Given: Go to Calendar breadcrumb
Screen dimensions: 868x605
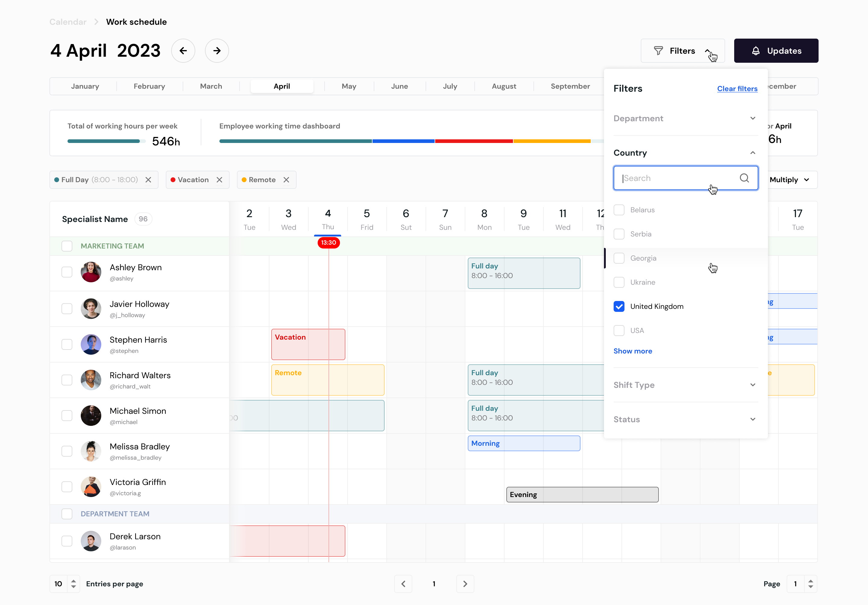Looking at the screenshot, I should (x=68, y=22).
